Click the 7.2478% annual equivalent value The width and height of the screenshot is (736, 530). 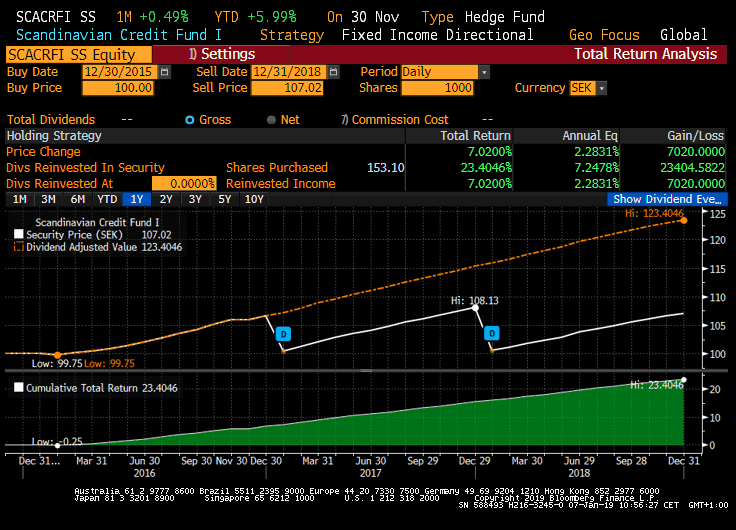pos(597,168)
